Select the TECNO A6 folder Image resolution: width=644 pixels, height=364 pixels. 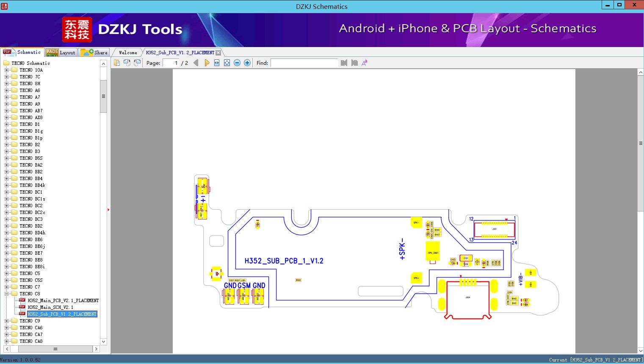(30, 90)
